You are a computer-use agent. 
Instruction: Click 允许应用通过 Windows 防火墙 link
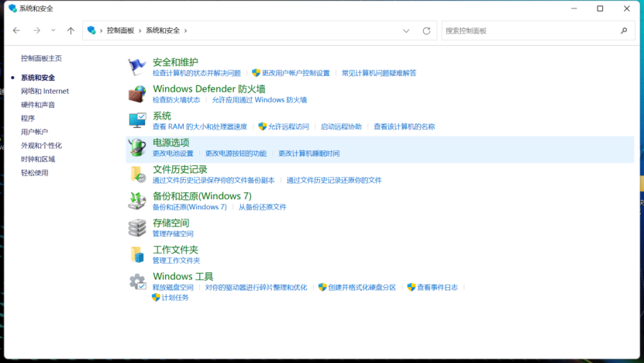[x=259, y=100]
